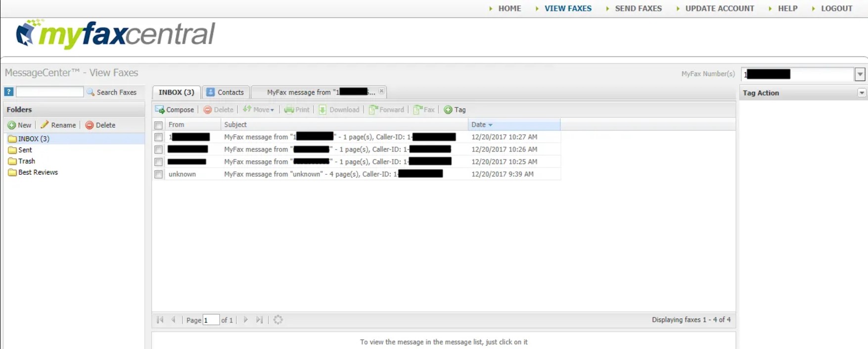Switch to the INBOX (3) tab
The width and height of the screenshot is (868, 349).
[x=177, y=93]
